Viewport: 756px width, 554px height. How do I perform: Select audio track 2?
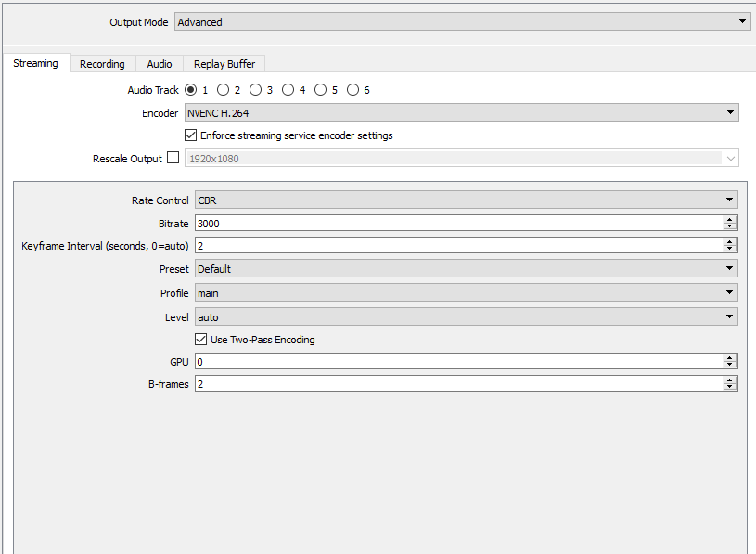[x=224, y=90]
